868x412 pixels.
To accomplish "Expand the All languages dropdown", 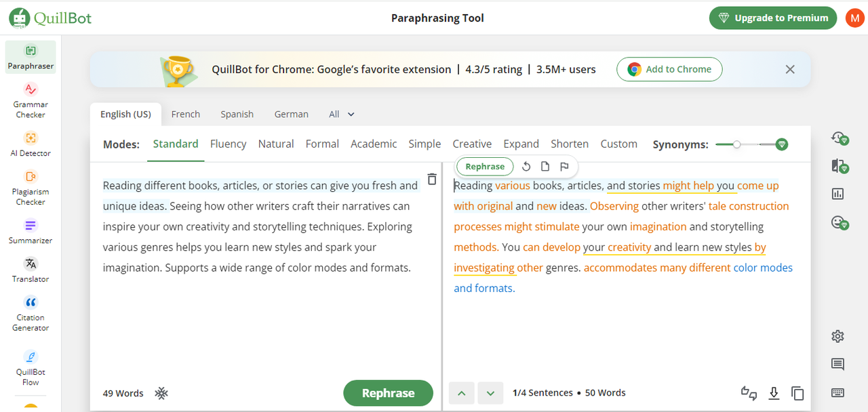I will pos(342,115).
